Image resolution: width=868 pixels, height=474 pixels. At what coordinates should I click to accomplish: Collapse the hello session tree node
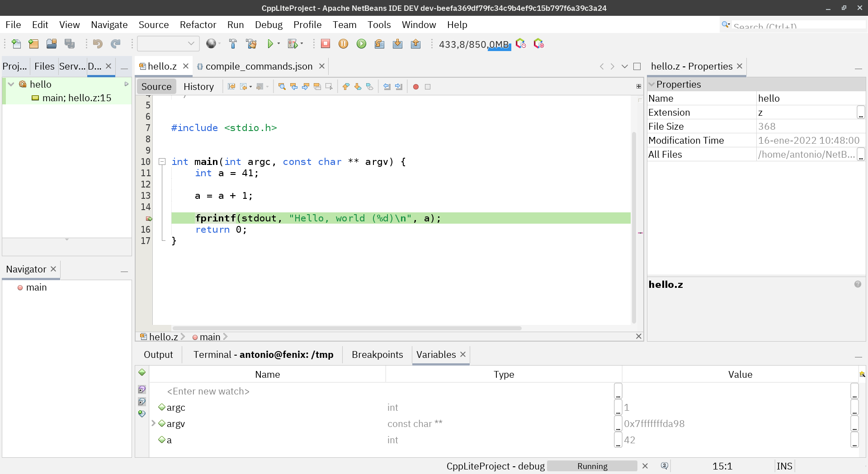(x=11, y=84)
